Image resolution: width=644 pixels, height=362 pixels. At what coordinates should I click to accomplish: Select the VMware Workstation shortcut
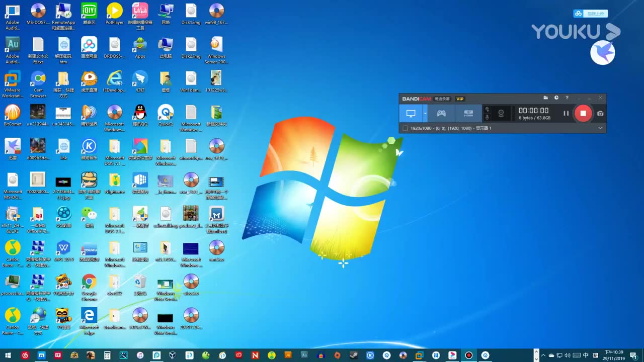13,84
